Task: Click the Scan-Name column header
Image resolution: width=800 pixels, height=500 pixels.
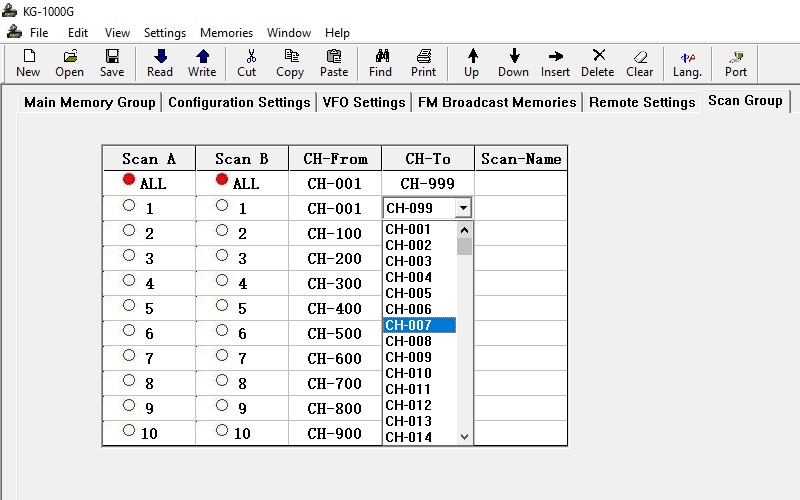Action: click(x=521, y=159)
